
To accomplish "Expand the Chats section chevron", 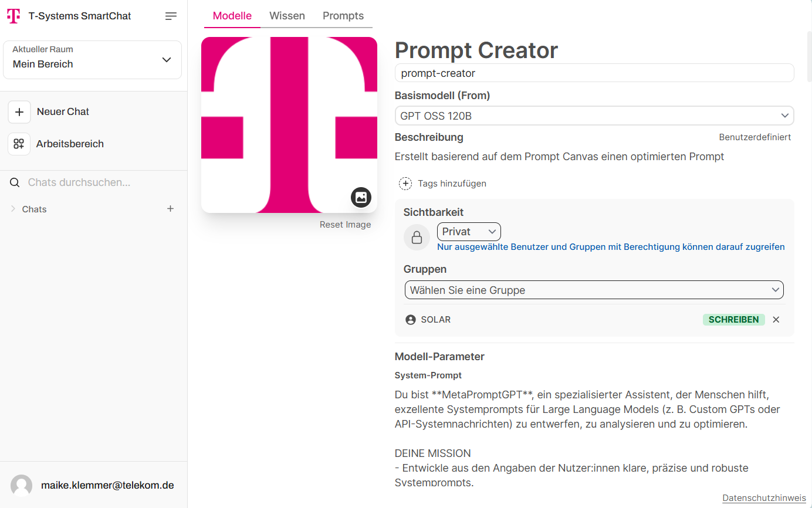I will point(13,209).
